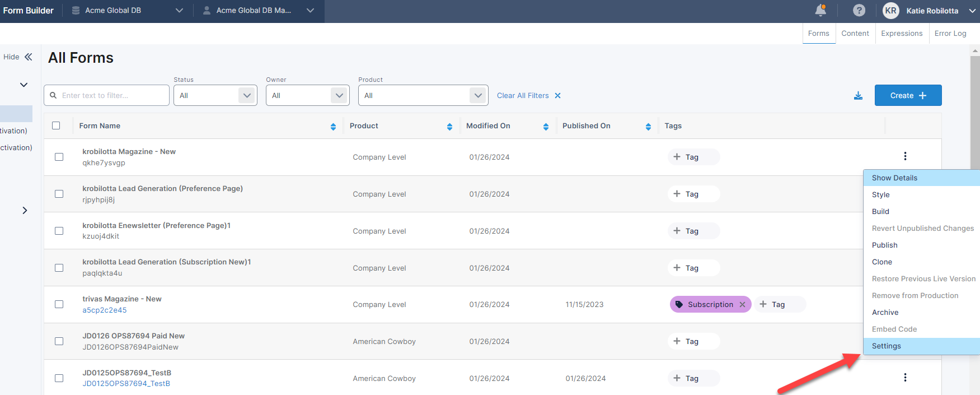This screenshot has width=980, height=395.
Task: Check the trivas Magazine - New row
Action: click(x=59, y=304)
